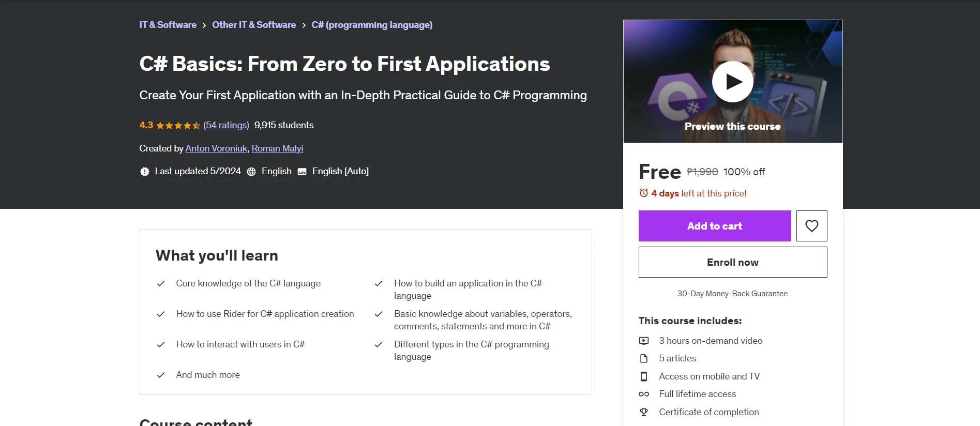Screen dimensions: 980x426
Task: Click the on-demand video icon
Action: tap(644, 341)
